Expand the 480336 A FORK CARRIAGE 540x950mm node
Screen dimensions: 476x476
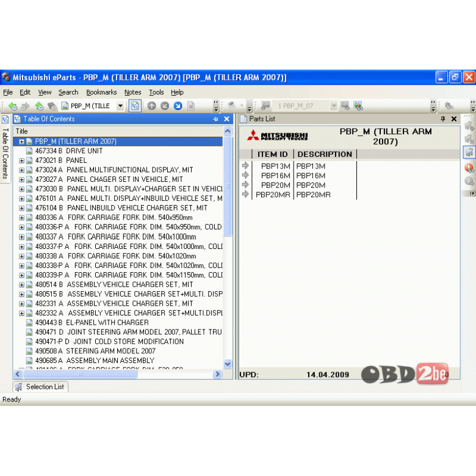(21, 218)
